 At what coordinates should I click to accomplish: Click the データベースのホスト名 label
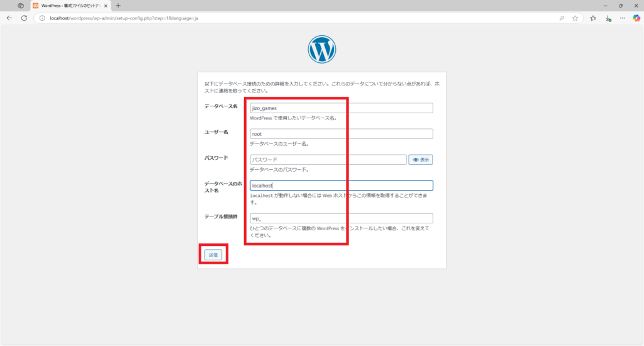pos(223,187)
